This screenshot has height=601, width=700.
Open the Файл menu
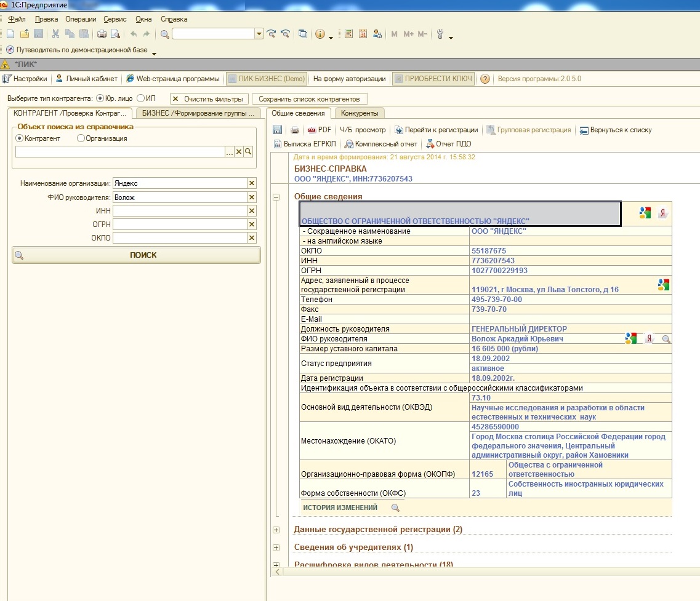tap(17, 19)
